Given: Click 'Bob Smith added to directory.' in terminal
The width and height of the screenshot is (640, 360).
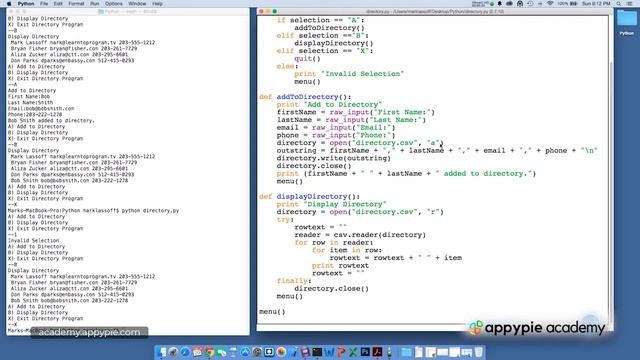Looking at the screenshot, I should 51,121.
